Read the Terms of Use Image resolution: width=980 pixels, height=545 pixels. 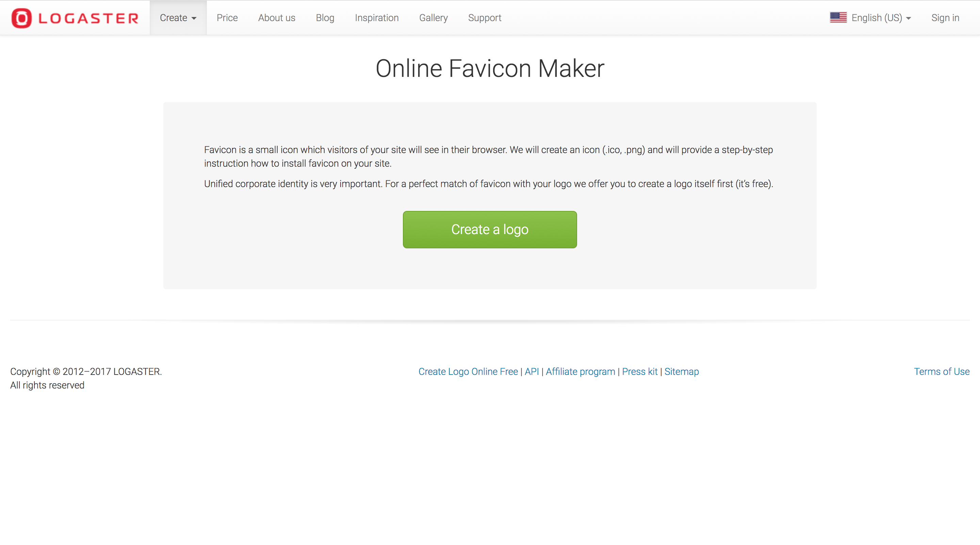pos(942,371)
